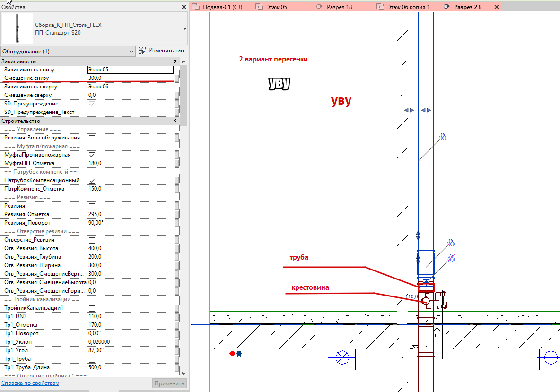Screen dimensions: 560x392
Task: Click the Применить apply button
Action: (x=169, y=383)
